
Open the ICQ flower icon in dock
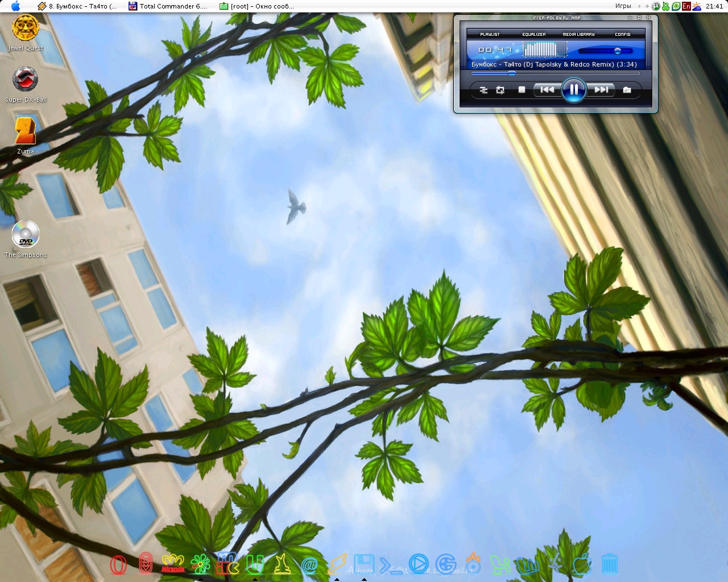tap(200, 564)
